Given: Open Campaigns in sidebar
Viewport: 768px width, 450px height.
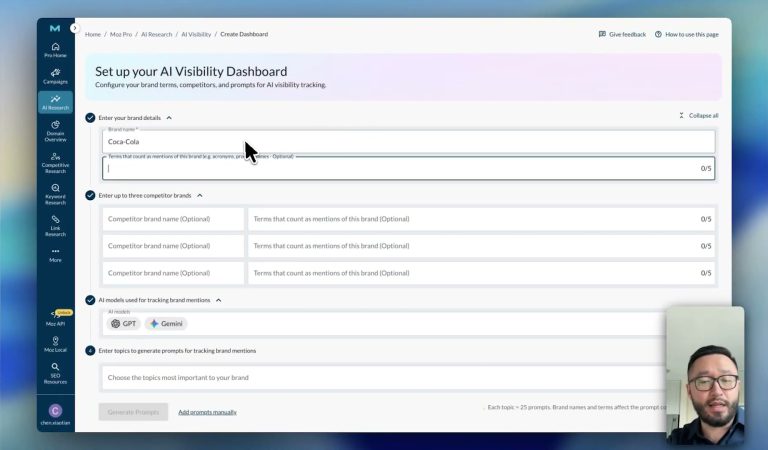Looking at the screenshot, I should click(x=55, y=76).
